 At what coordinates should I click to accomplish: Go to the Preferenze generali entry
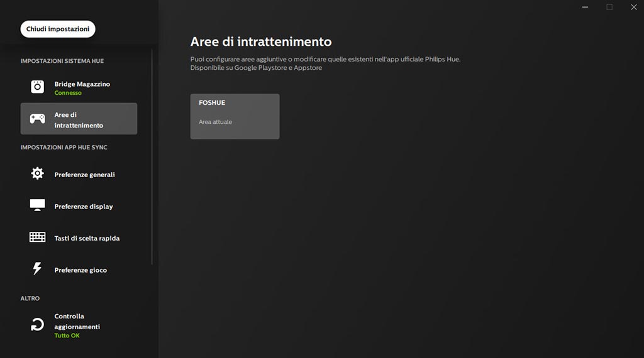tap(79, 174)
